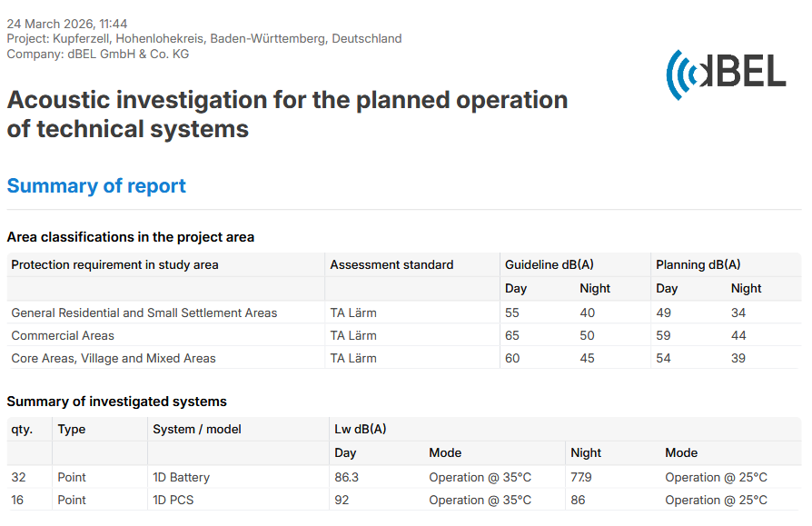Screen dimensions: 812x526
Task: Select the main acoustic investigation title
Action: (x=287, y=114)
